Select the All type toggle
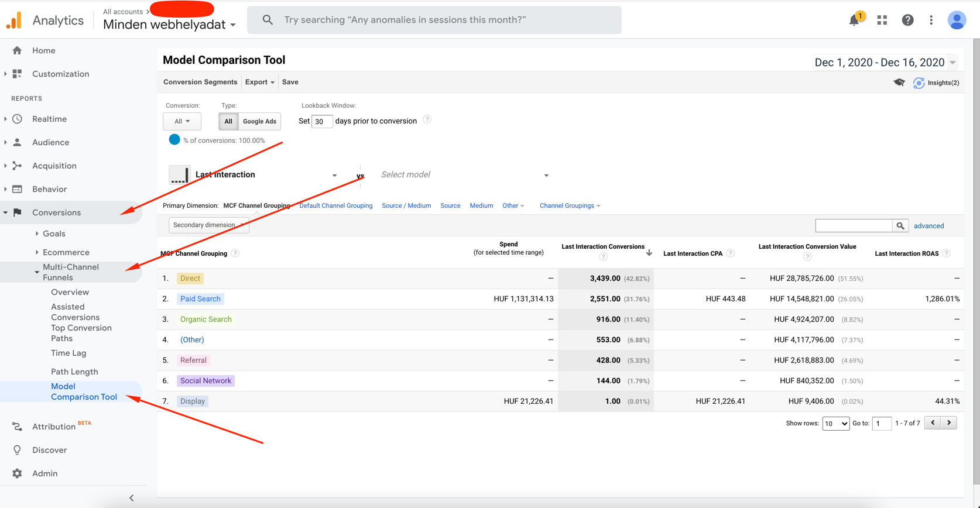980x508 pixels. 228,121
